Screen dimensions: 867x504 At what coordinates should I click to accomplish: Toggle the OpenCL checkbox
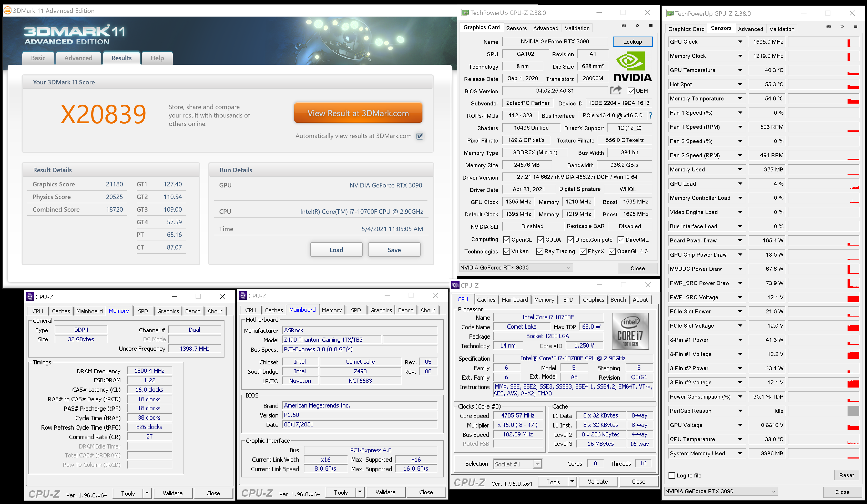click(506, 240)
